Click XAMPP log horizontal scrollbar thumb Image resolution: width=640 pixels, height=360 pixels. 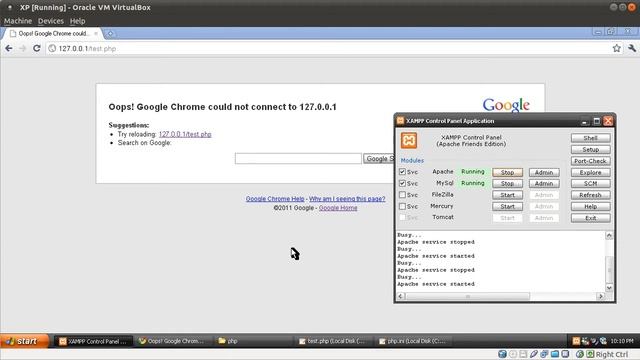(x=467, y=296)
